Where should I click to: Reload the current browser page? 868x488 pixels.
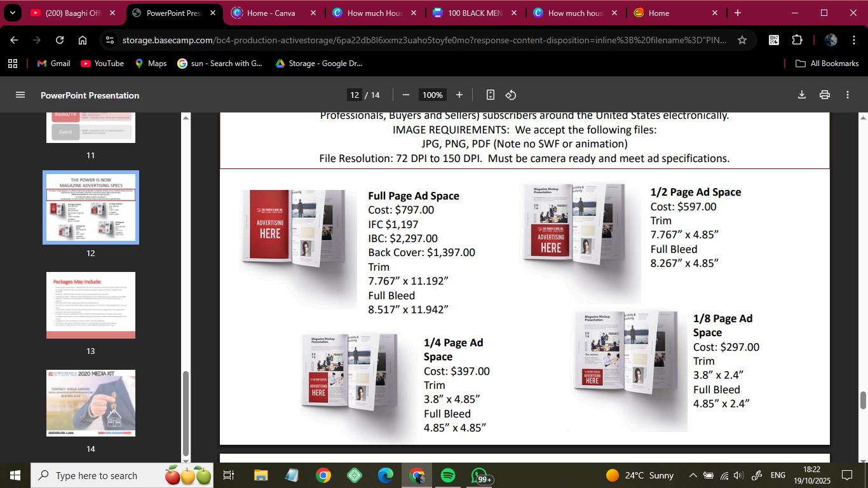tap(60, 40)
